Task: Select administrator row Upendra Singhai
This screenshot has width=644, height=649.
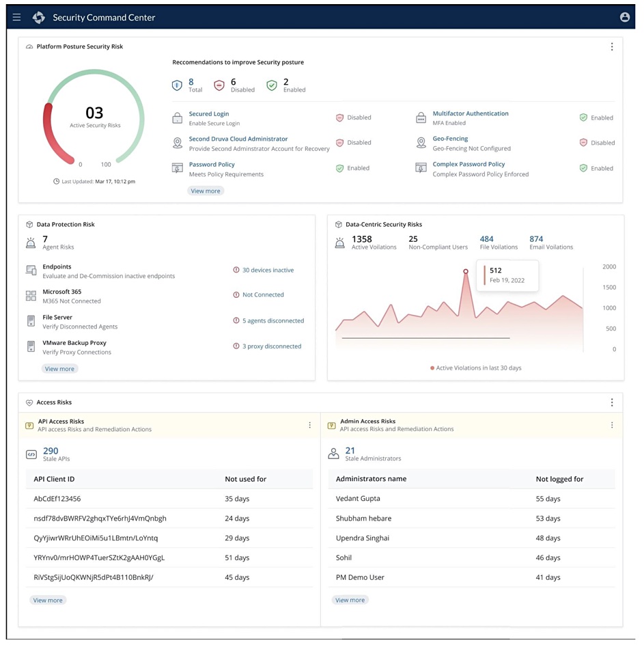Action: [471, 538]
